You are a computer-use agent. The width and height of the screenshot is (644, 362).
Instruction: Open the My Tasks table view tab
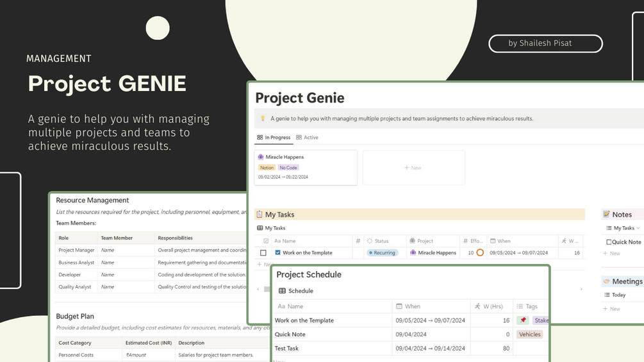click(x=271, y=228)
